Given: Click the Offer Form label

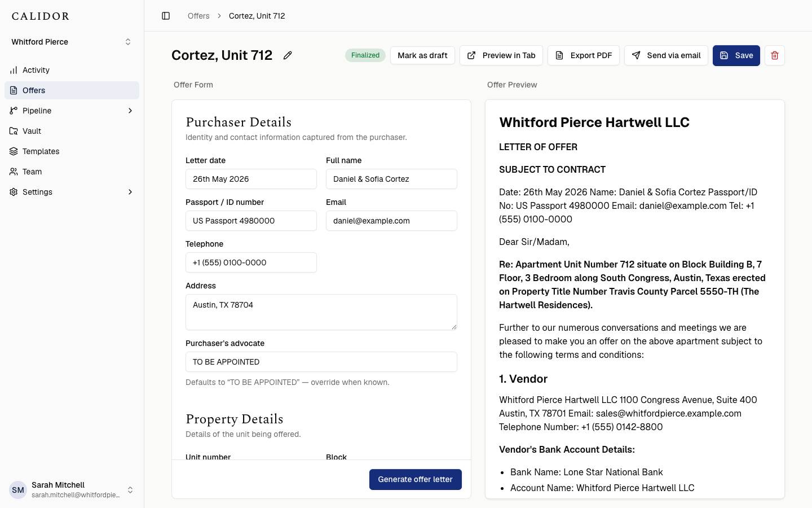Looking at the screenshot, I should (193, 85).
